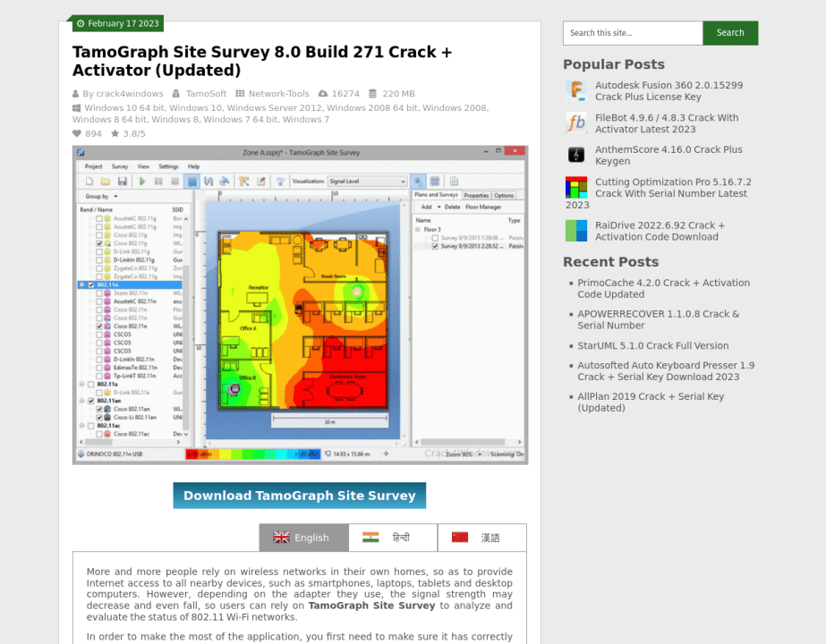This screenshot has width=826, height=644.
Task: Focus the Search this site field
Action: point(632,33)
